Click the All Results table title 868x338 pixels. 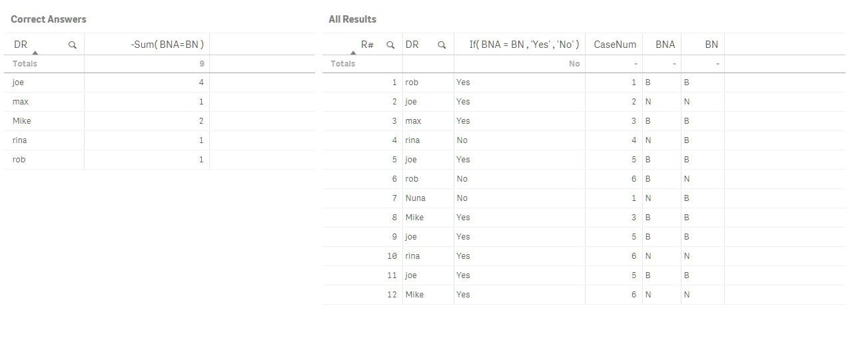pos(352,19)
